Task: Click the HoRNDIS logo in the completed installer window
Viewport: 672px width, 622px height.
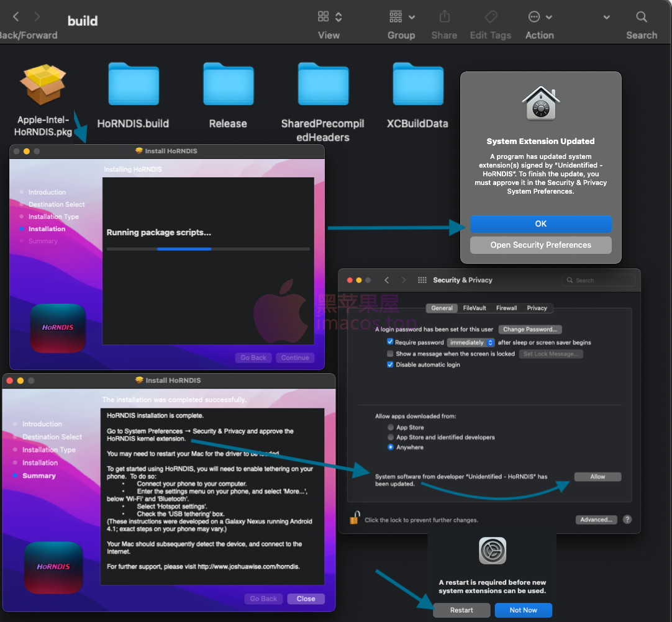Action: point(53,567)
